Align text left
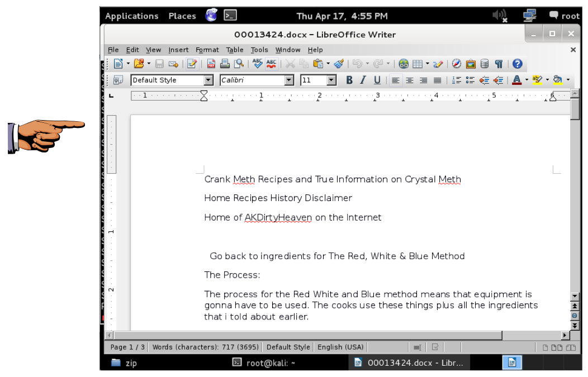The width and height of the screenshot is (588, 377). (395, 80)
